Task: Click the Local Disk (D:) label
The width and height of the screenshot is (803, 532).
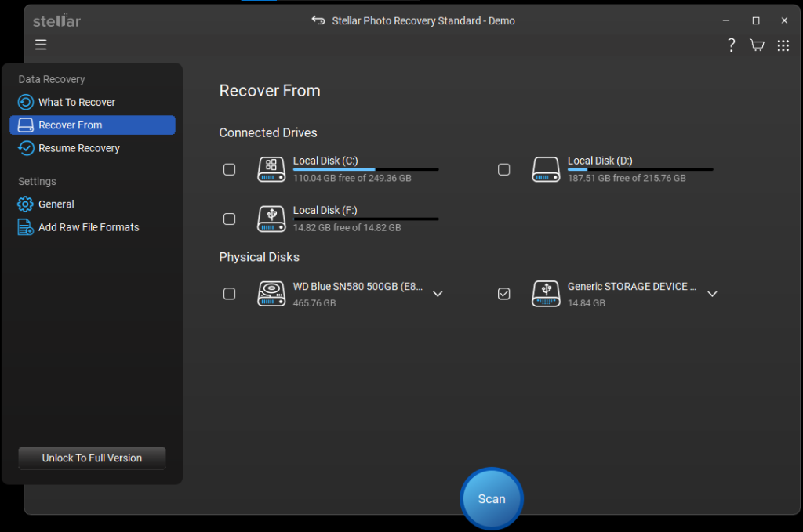Action: tap(600, 161)
